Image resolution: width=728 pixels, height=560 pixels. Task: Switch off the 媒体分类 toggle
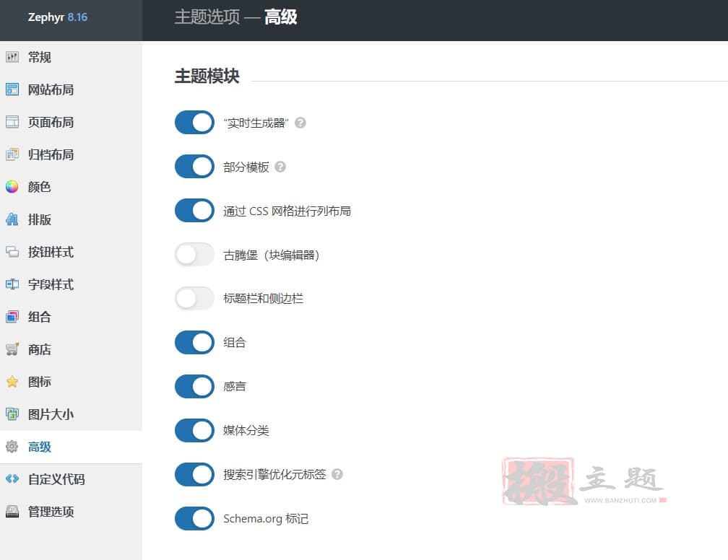click(194, 431)
